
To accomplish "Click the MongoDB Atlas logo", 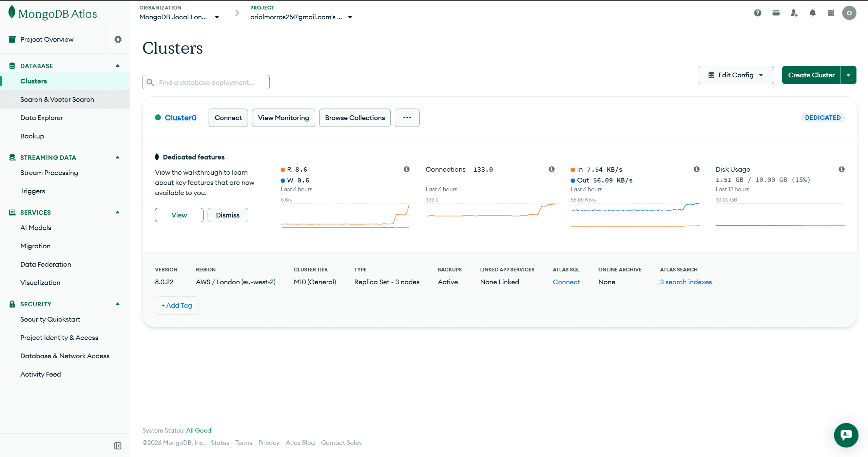I will (x=53, y=13).
